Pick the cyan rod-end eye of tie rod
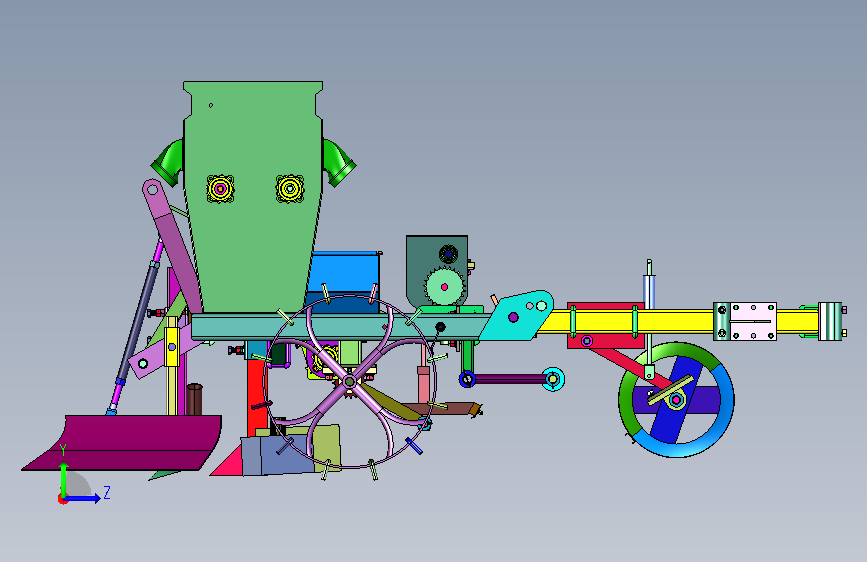 tap(553, 379)
